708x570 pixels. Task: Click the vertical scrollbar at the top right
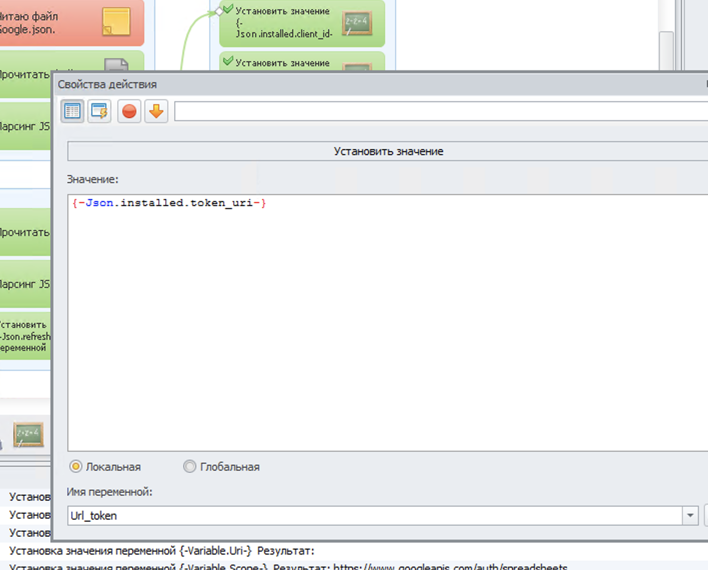click(x=666, y=50)
